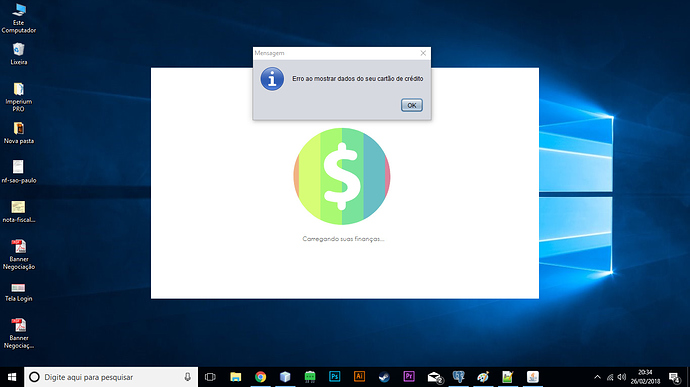The image size is (690, 387).
Task: Click the Windows search box
Action: (x=111, y=377)
